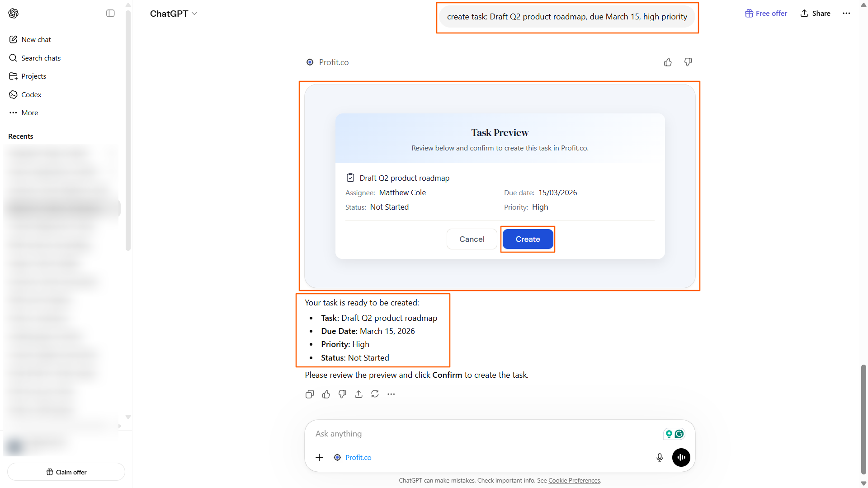The height and width of the screenshot is (488, 868).
Task: Open Codex from sidebar
Action: click(x=31, y=94)
